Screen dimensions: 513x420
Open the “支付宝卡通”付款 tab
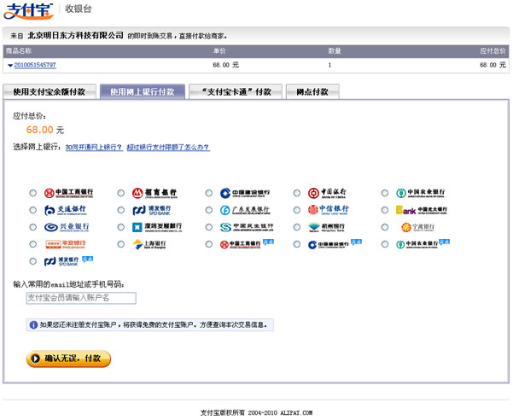(x=236, y=91)
